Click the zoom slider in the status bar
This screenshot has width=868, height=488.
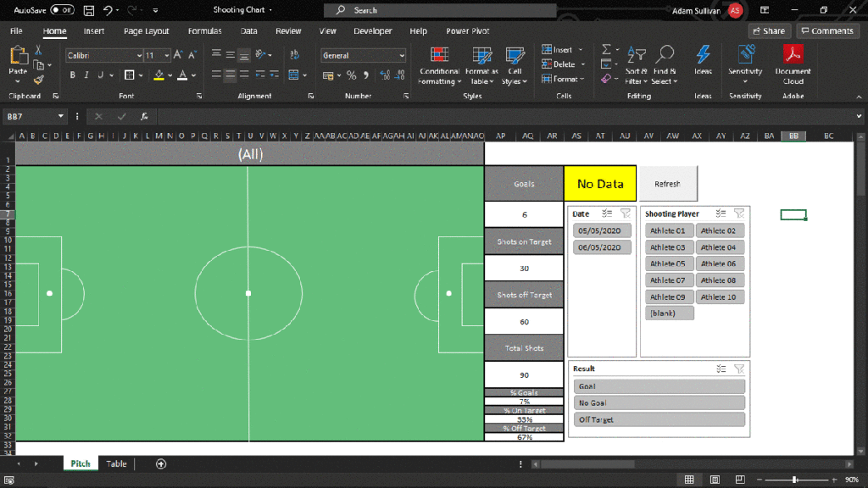tap(793, 480)
